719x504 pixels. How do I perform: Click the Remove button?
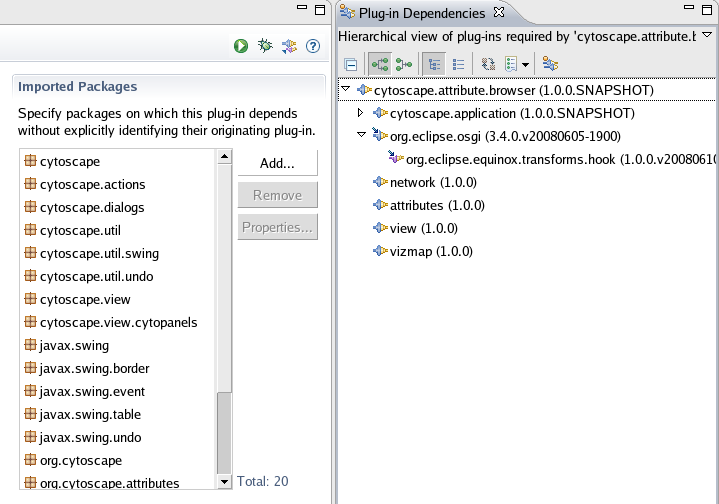click(x=277, y=195)
